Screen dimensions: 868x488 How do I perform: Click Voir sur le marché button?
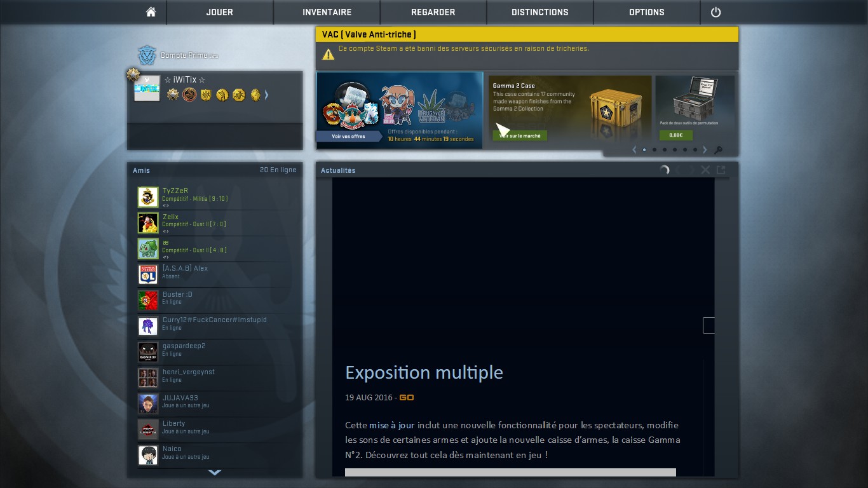520,135
